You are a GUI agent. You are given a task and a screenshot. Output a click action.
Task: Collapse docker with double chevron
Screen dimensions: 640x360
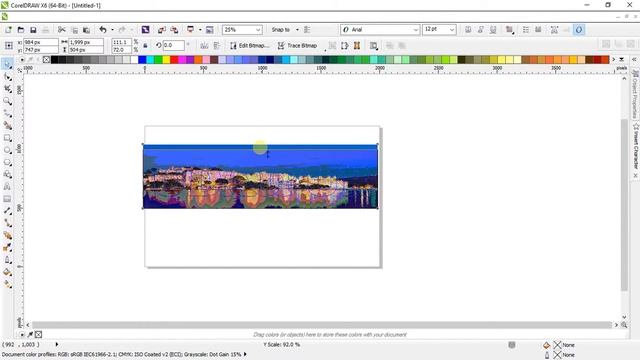click(635, 60)
